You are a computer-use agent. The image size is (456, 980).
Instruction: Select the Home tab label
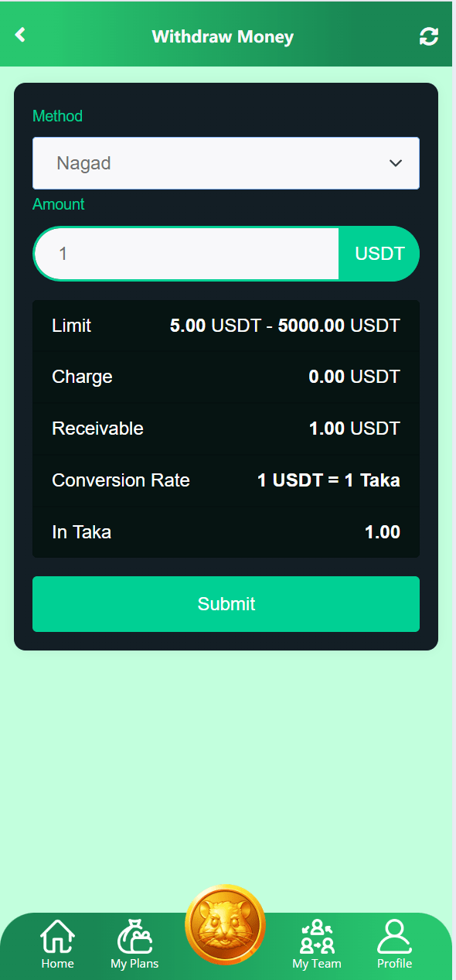[58, 964]
